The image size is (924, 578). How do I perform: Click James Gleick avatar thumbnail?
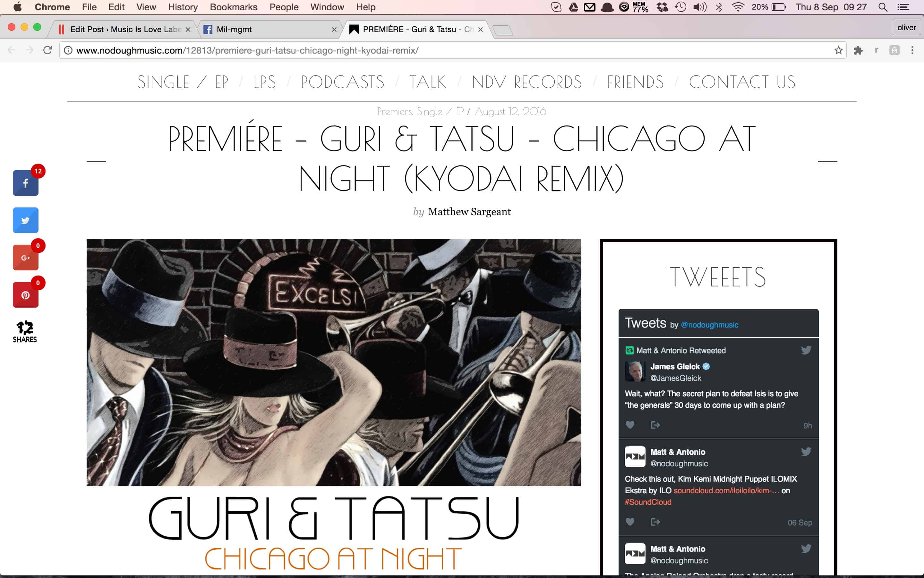coord(635,371)
